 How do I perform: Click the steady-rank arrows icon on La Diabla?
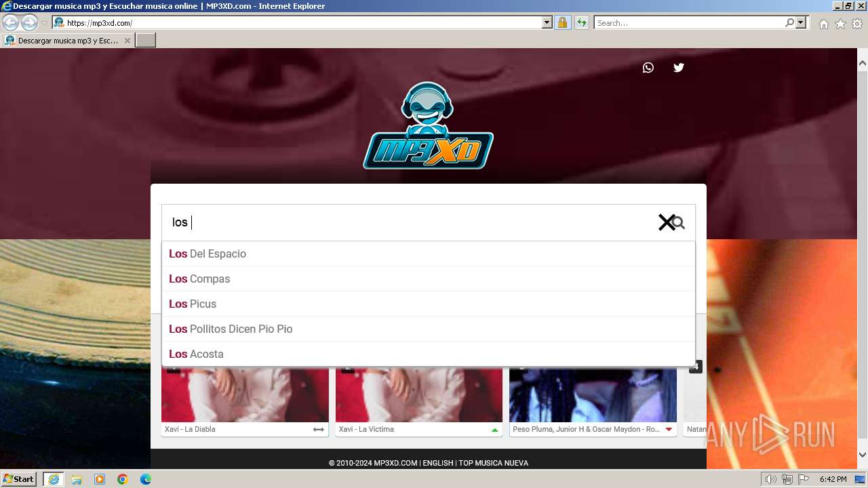pyautogui.click(x=319, y=430)
